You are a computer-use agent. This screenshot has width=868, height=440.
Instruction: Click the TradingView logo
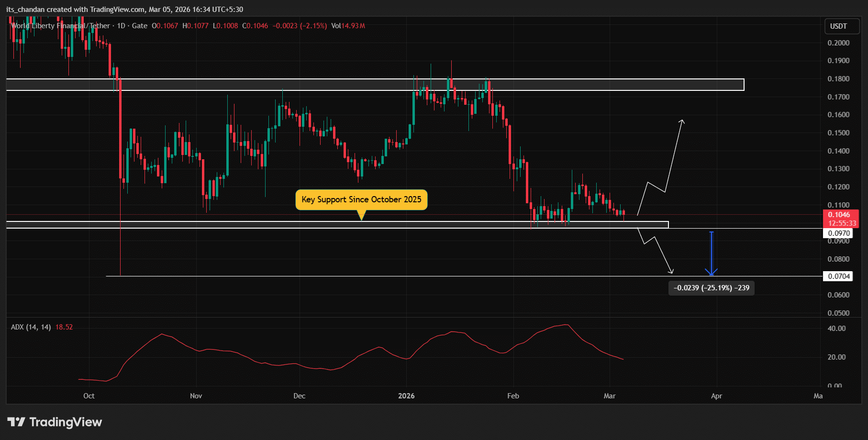[x=55, y=422]
